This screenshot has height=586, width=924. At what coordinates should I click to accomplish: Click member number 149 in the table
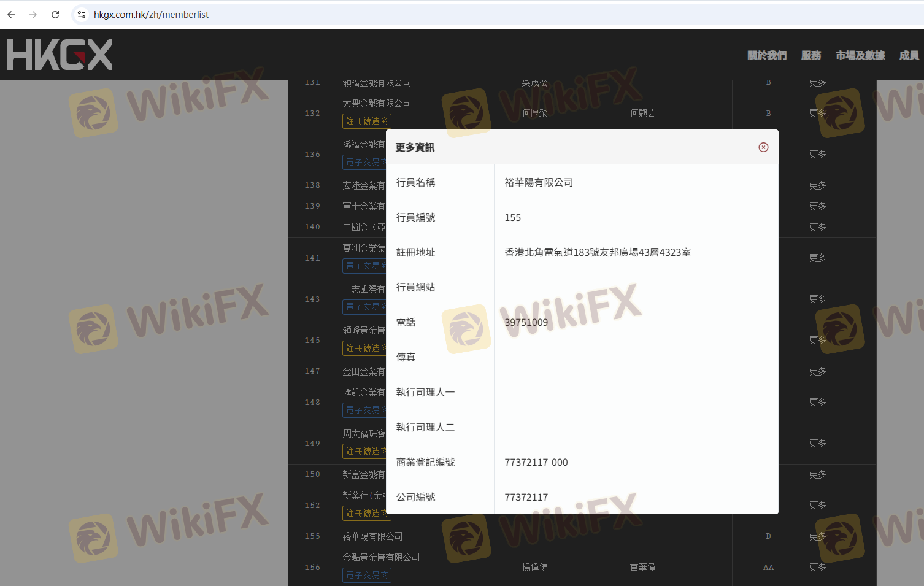(x=312, y=444)
